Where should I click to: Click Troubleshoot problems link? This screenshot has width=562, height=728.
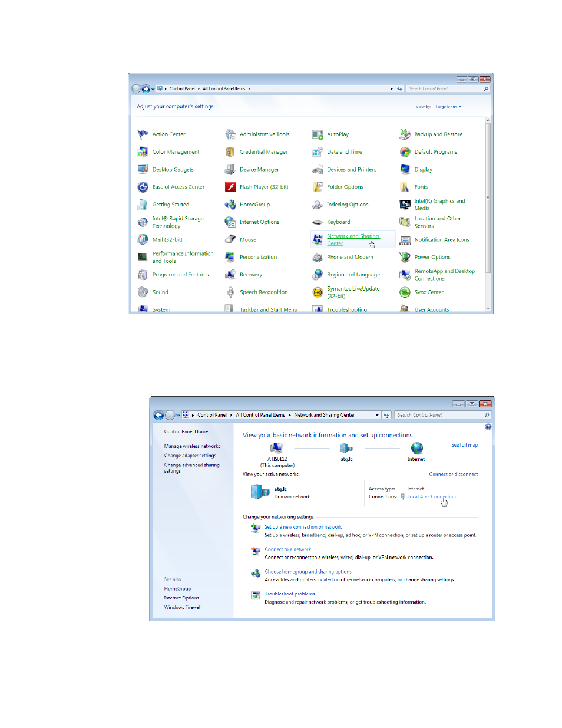point(290,594)
